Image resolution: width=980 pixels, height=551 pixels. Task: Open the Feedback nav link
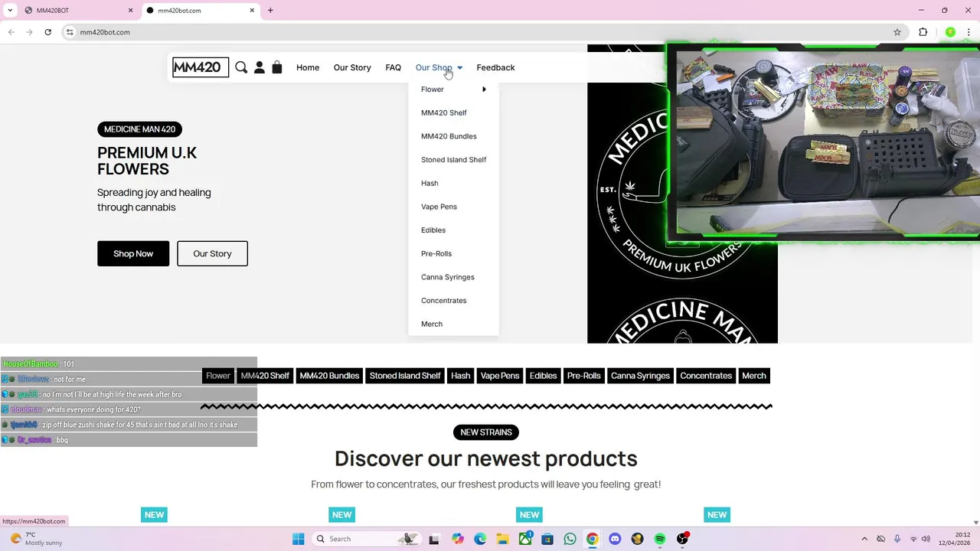[495, 67]
